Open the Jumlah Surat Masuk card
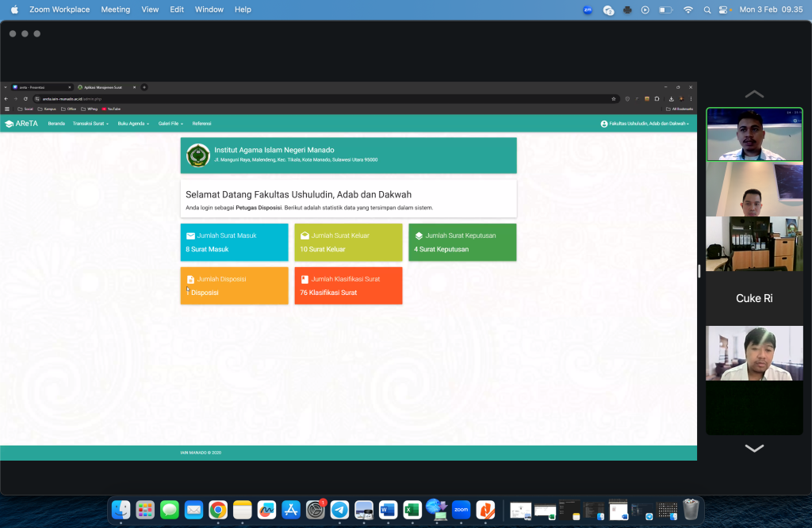Viewport: 812px width, 528px height. [234, 242]
